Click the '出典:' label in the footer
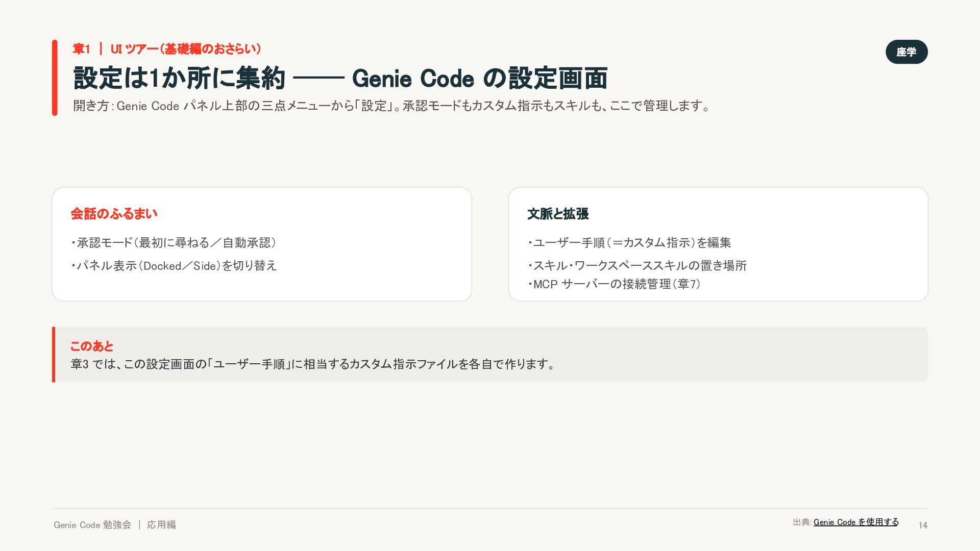980x551 pixels. tap(802, 522)
